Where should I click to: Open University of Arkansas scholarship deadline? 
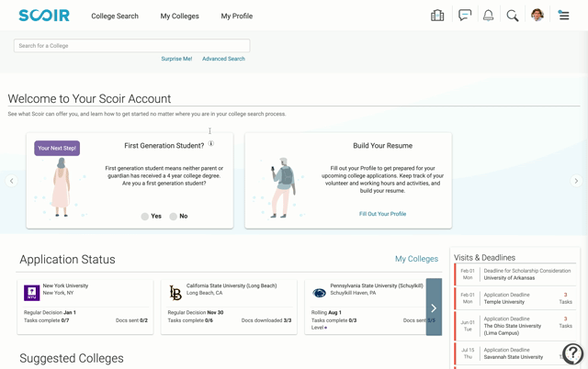point(515,274)
